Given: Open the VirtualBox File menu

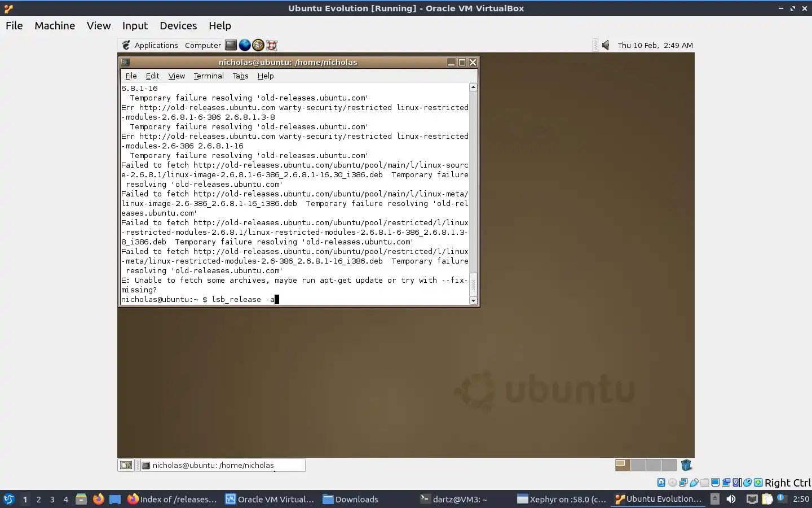Looking at the screenshot, I should (x=14, y=25).
